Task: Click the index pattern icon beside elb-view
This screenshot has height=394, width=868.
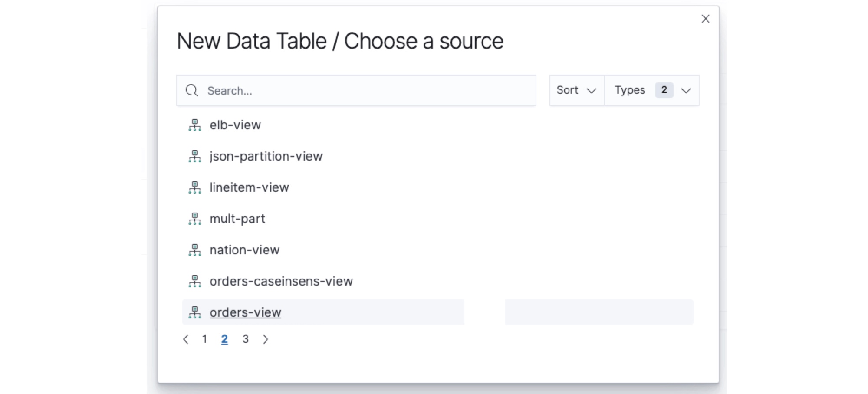Action: coord(195,125)
